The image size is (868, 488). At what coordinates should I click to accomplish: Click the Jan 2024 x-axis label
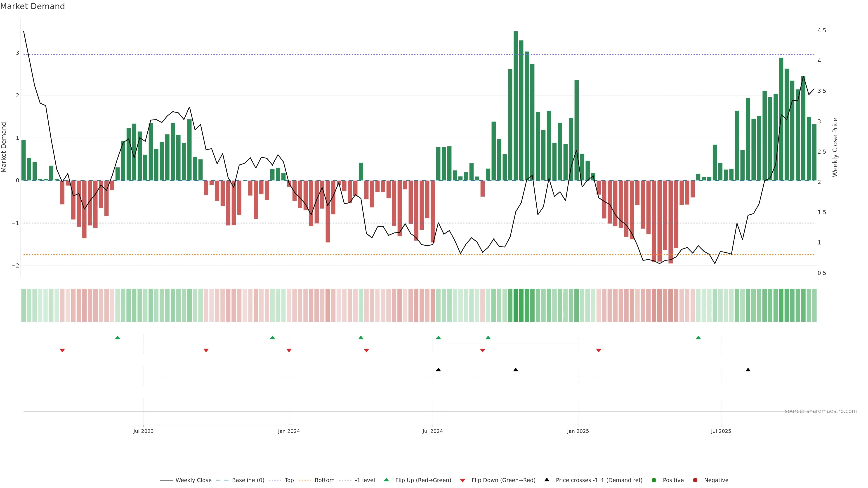(x=289, y=431)
